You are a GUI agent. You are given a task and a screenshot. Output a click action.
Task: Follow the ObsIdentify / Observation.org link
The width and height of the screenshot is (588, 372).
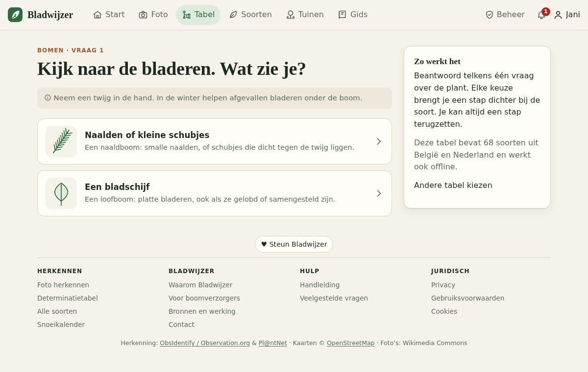[x=205, y=343]
